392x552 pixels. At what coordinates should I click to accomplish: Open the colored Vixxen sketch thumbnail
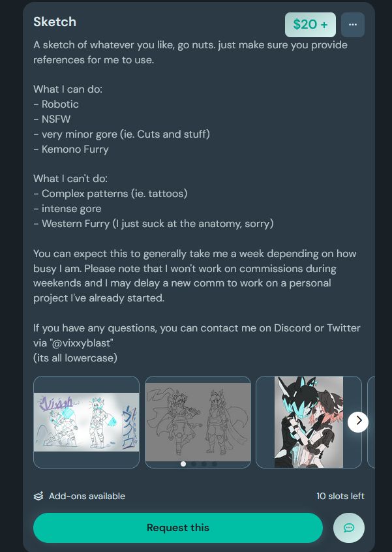tap(86, 422)
